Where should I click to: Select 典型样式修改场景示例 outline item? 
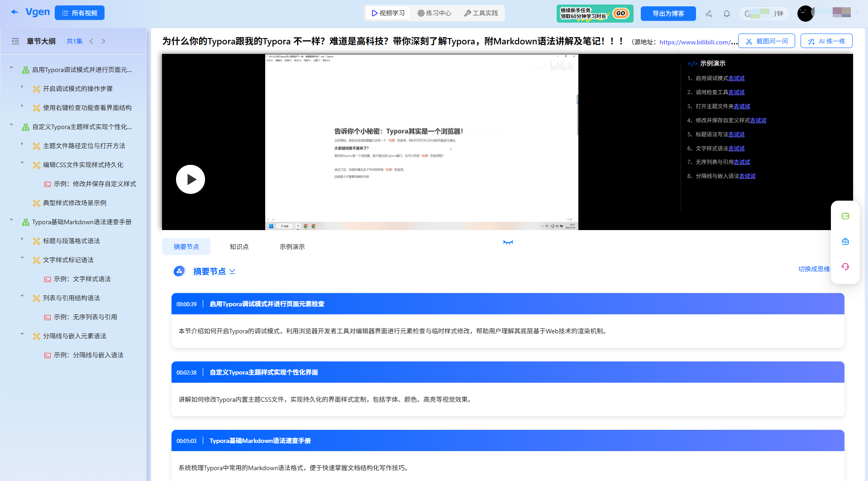pos(74,203)
